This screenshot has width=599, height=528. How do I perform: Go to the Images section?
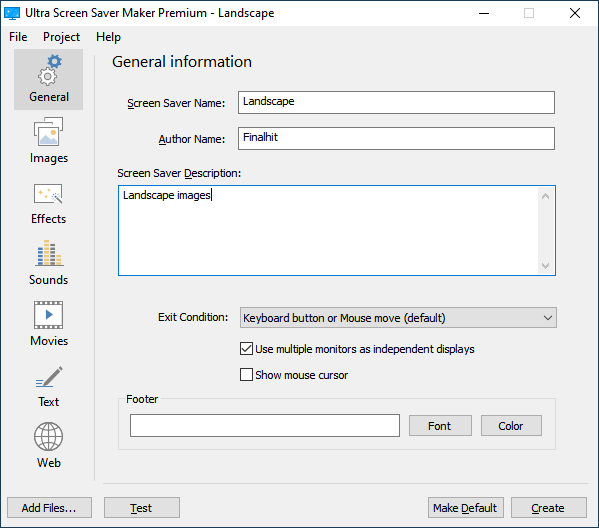click(49, 141)
